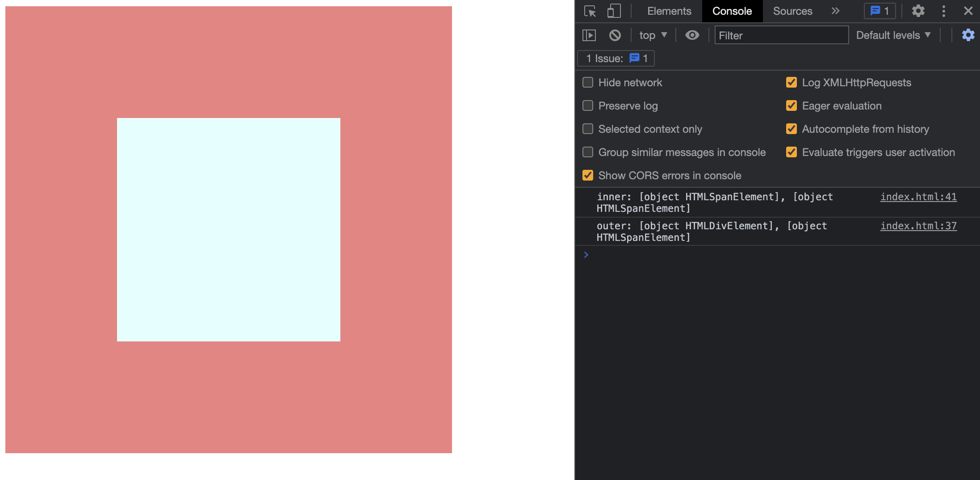980x480 pixels.
Task: Clear the console with the clear icon
Action: click(x=615, y=35)
